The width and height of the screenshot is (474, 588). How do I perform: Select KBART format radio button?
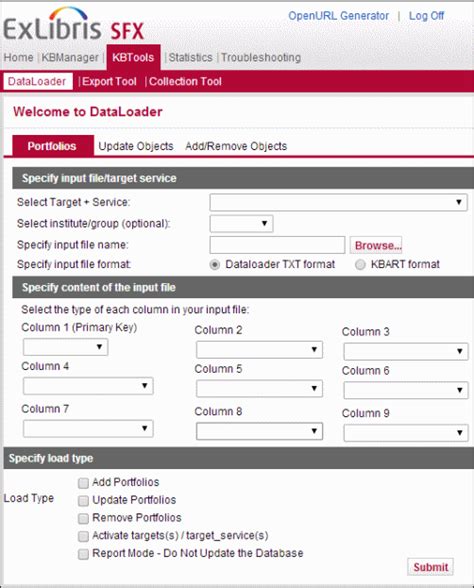(x=360, y=265)
